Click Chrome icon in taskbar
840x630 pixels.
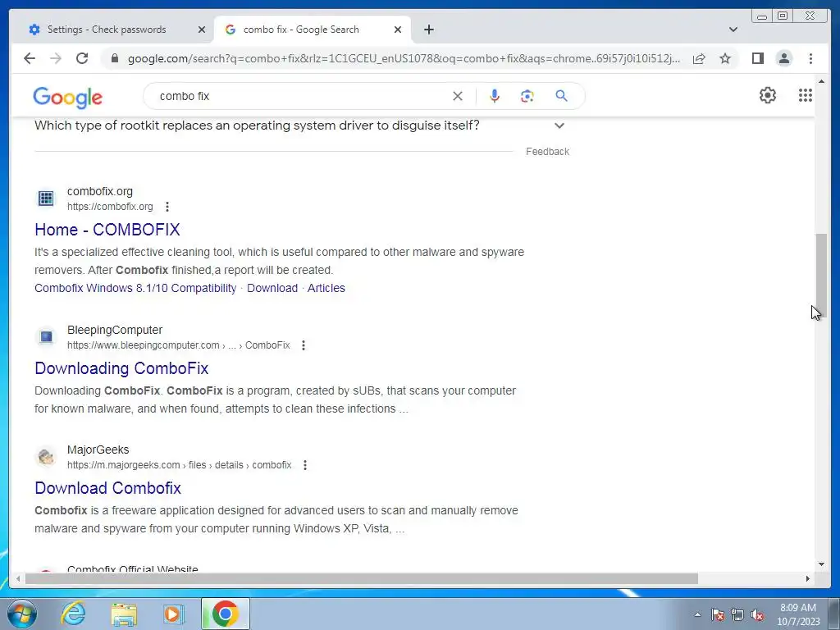226,614
